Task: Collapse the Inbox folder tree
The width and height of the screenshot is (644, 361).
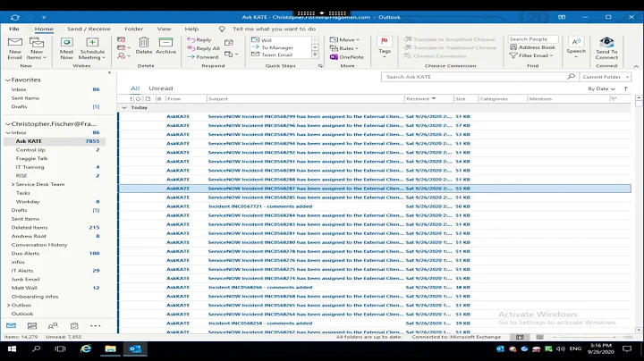Action: (x=8, y=133)
